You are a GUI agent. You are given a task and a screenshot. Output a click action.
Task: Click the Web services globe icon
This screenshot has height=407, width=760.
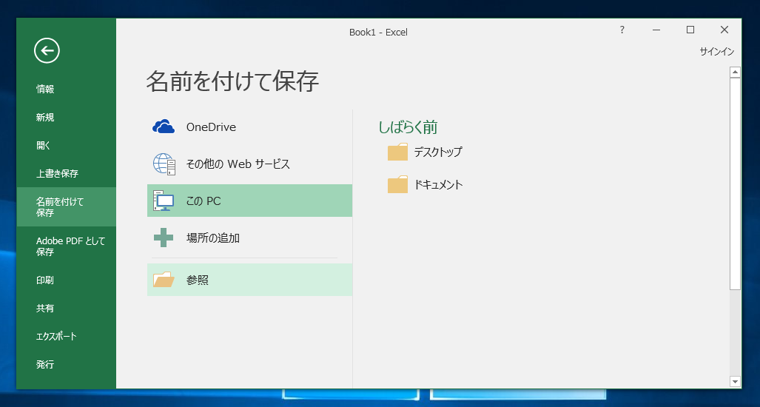pos(164,164)
